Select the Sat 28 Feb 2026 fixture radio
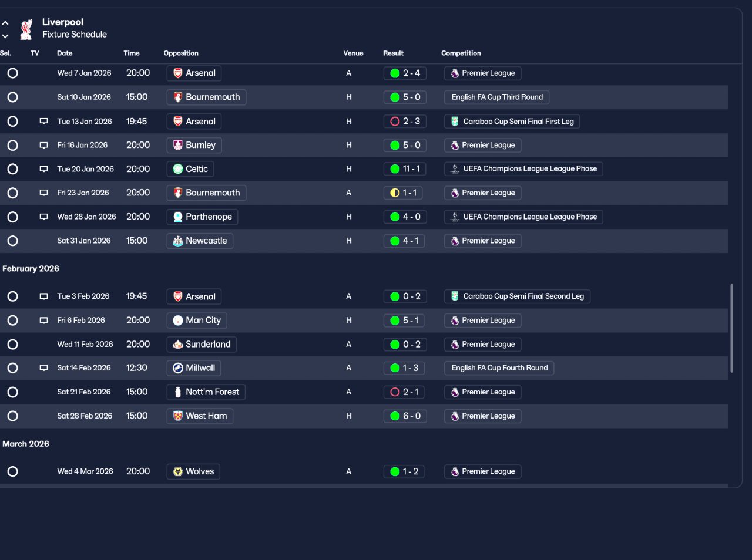 click(12, 416)
